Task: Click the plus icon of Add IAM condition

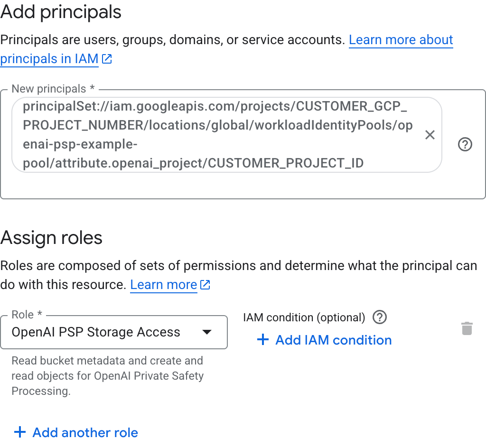Action: pyautogui.click(x=263, y=340)
